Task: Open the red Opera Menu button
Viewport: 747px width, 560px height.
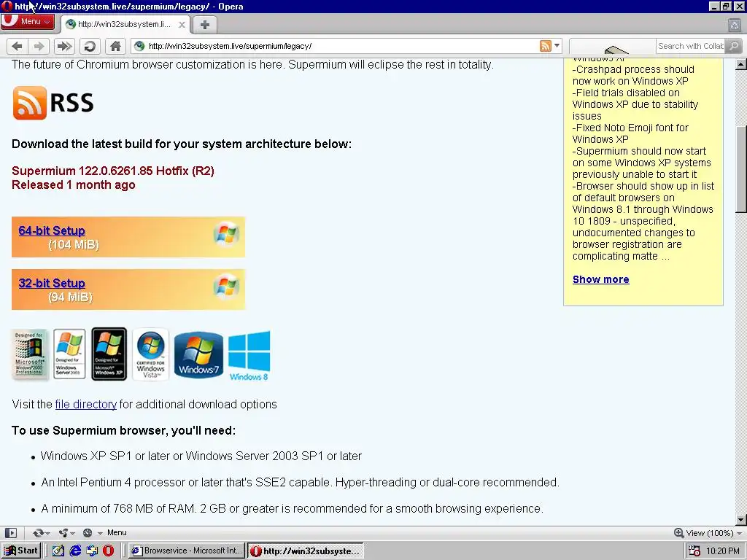Action: pyautogui.click(x=27, y=21)
